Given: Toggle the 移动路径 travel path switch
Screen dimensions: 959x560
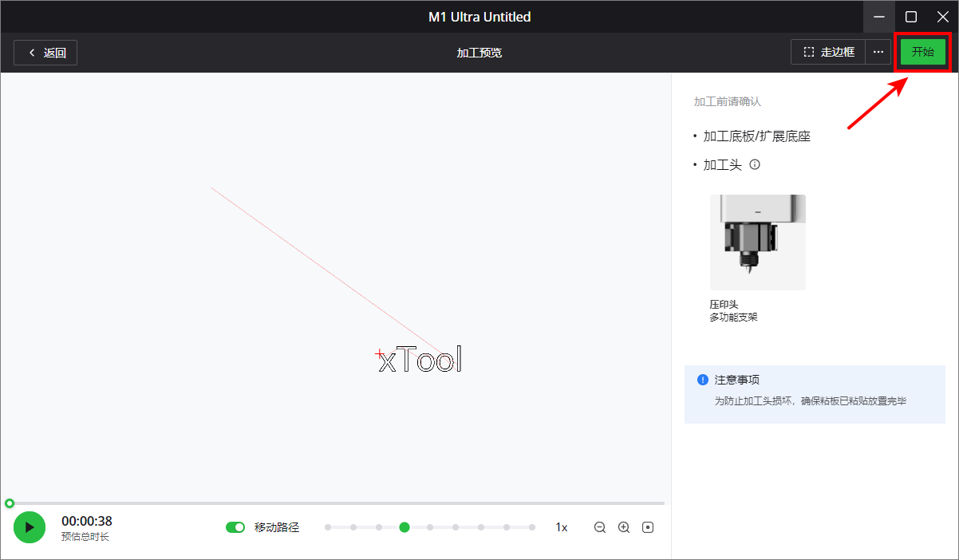Looking at the screenshot, I should (x=235, y=527).
